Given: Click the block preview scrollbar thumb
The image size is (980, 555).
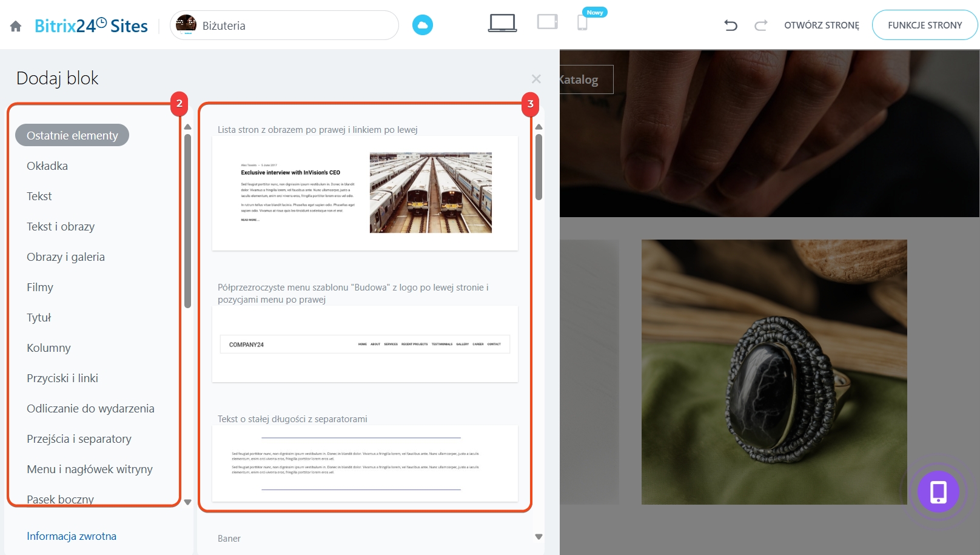Looking at the screenshot, I should (x=539, y=167).
